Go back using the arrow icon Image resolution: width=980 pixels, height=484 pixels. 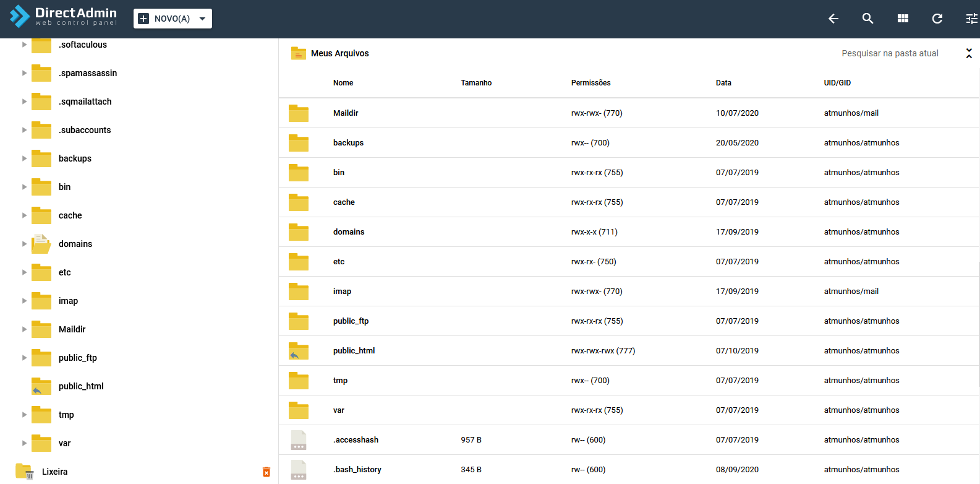click(833, 19)
